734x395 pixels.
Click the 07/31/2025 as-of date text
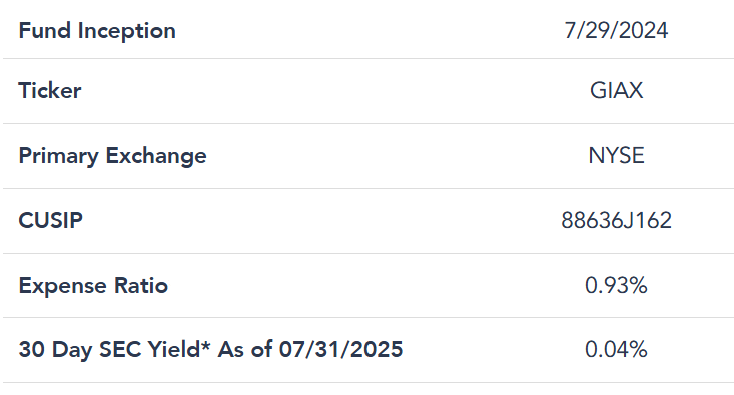click(x=341, y=350)
